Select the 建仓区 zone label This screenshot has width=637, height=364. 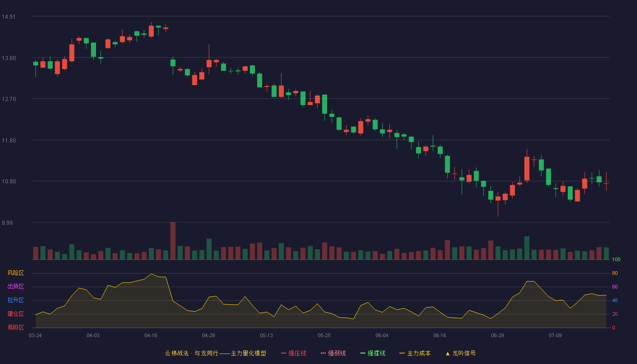(15, 314)
